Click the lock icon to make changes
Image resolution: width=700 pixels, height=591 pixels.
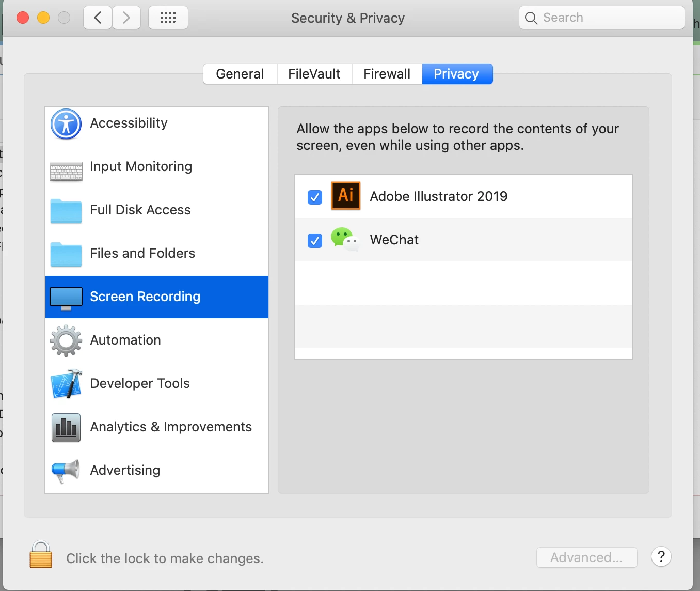pyautogui.click(x=41, y=555)
